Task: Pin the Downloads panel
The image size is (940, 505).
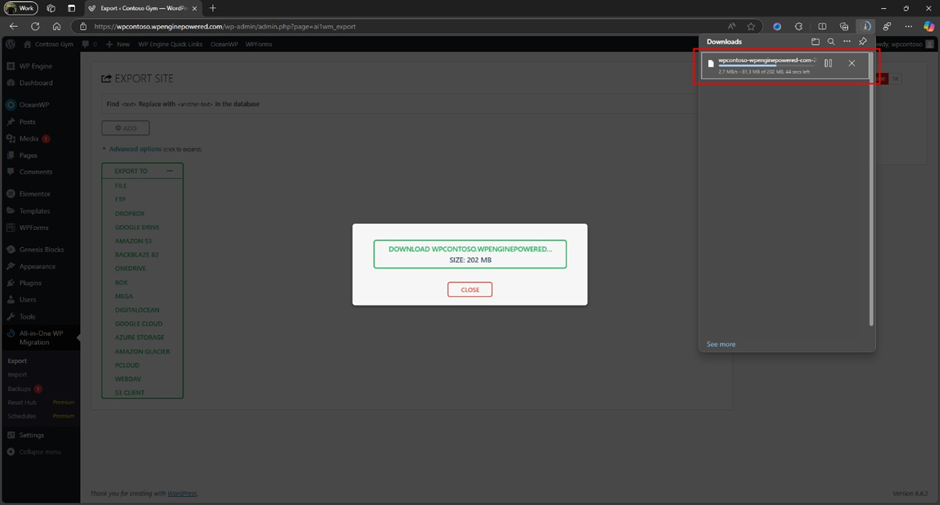Action: [863, 41]
